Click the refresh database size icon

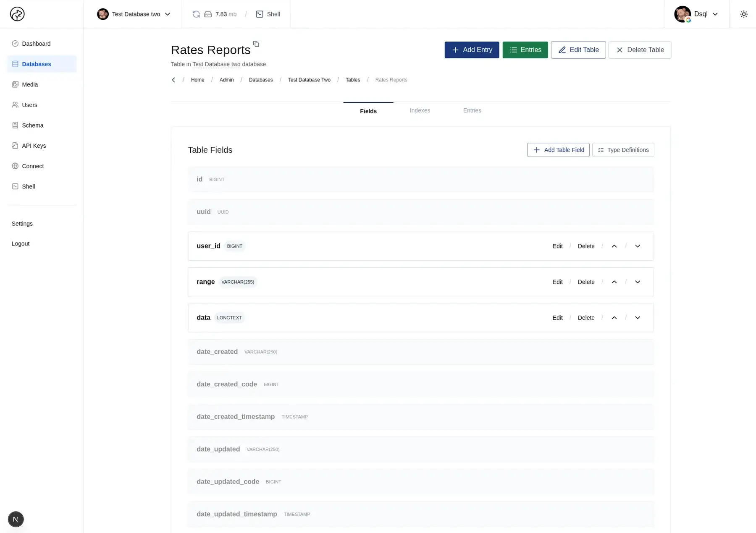coord(196,14)
